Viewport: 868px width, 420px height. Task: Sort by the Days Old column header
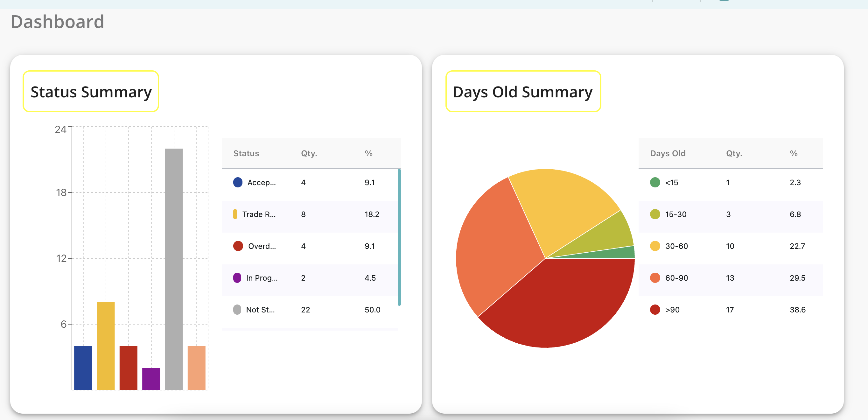[x=668, y=153]
